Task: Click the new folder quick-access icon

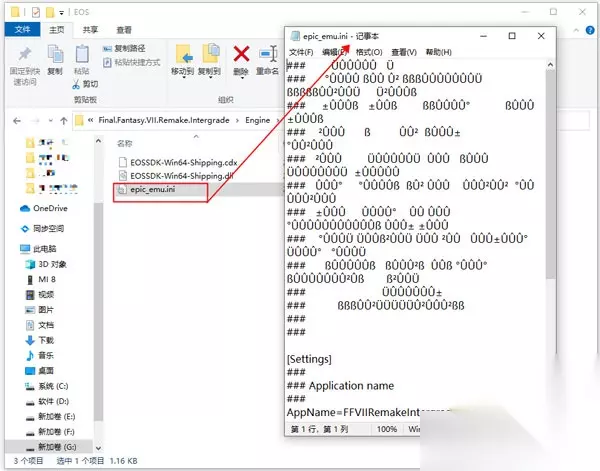Action: (x=50, y=12)
